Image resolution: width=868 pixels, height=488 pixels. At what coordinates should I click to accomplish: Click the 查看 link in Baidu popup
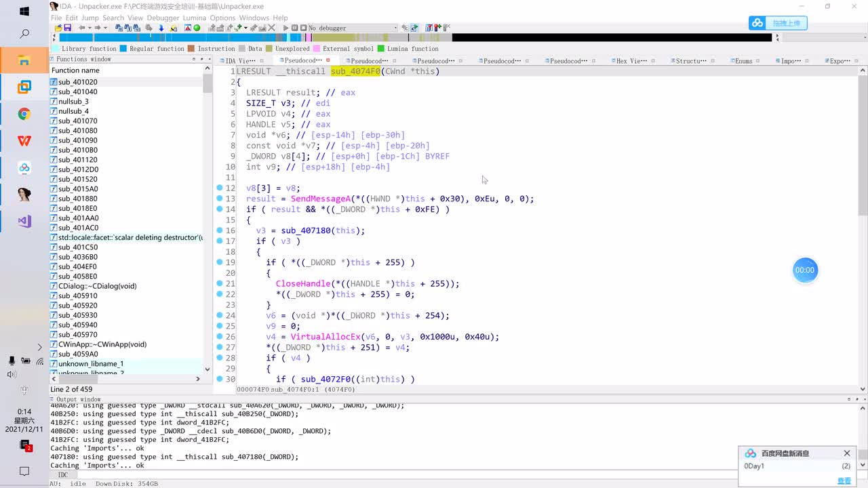tap(844, 481)
